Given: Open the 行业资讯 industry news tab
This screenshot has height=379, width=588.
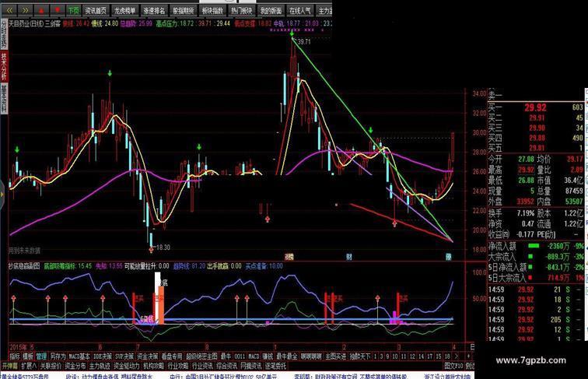Looking at the screenshot, I should (202, 366).
